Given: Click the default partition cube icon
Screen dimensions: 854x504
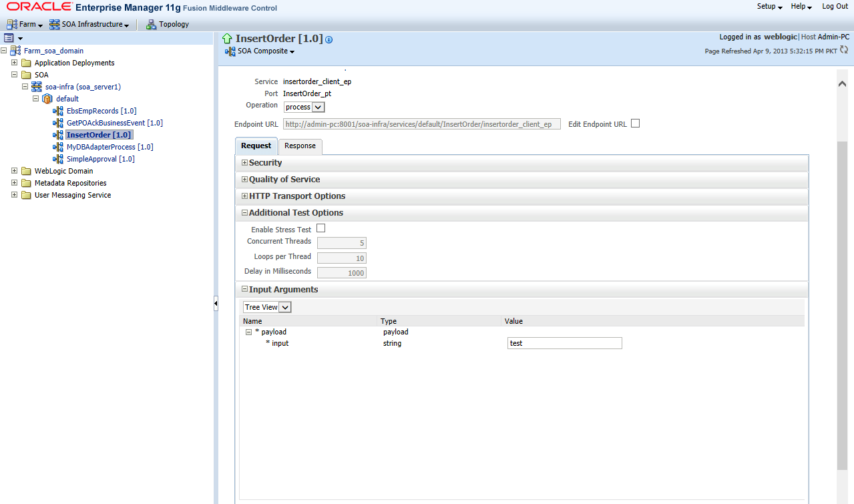Looking at the screenshot, I should (47, 98).
